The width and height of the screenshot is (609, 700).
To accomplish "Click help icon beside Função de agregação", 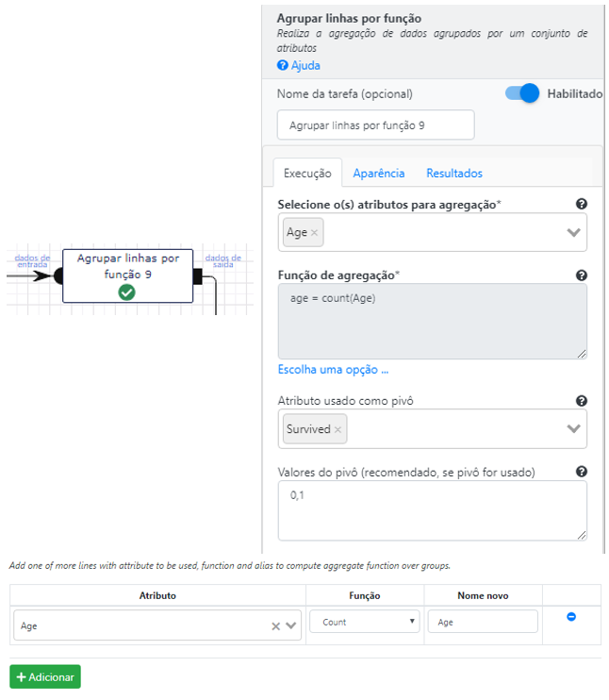I will point(581,275).
